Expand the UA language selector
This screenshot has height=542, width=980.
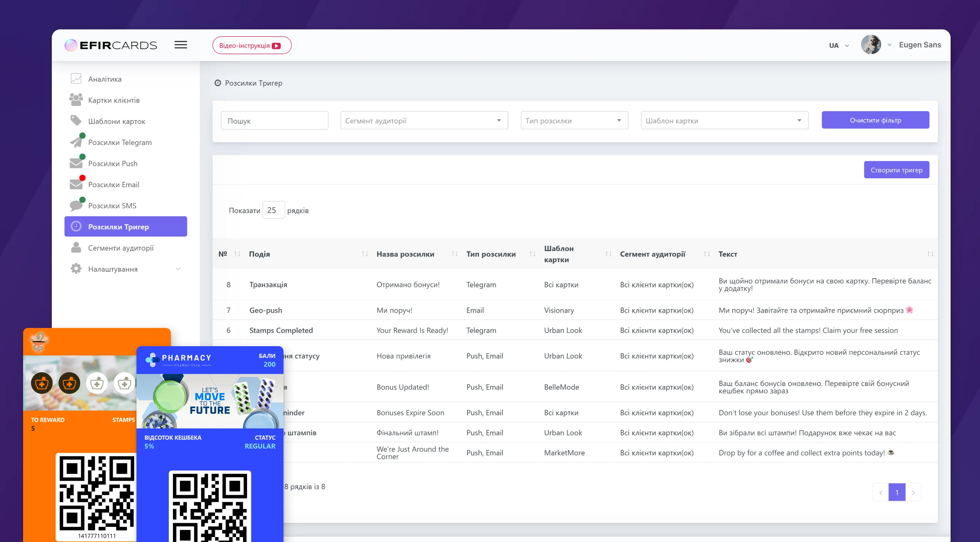click(839, 45)
